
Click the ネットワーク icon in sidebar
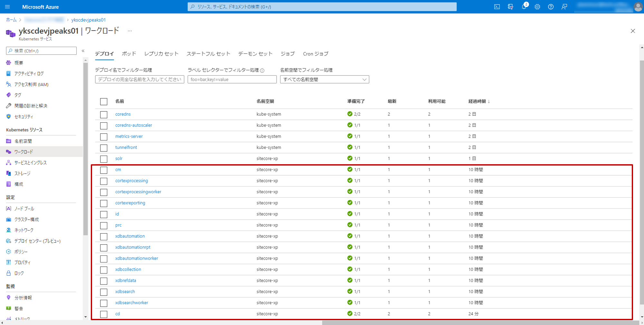point(9,230)
